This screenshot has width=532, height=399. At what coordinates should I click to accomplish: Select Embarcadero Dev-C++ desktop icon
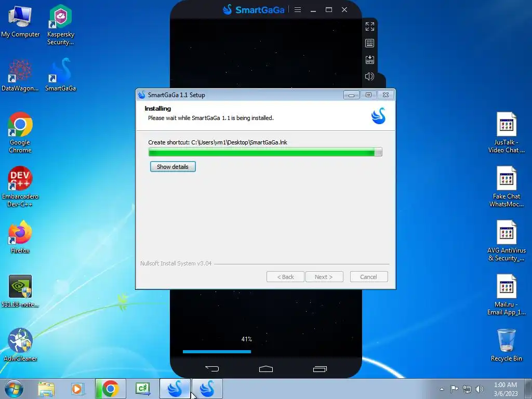point(20,187)
